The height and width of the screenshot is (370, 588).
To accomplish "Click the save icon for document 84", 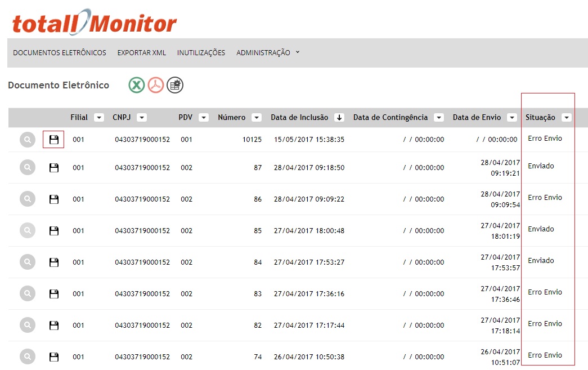I will [53, 262].
